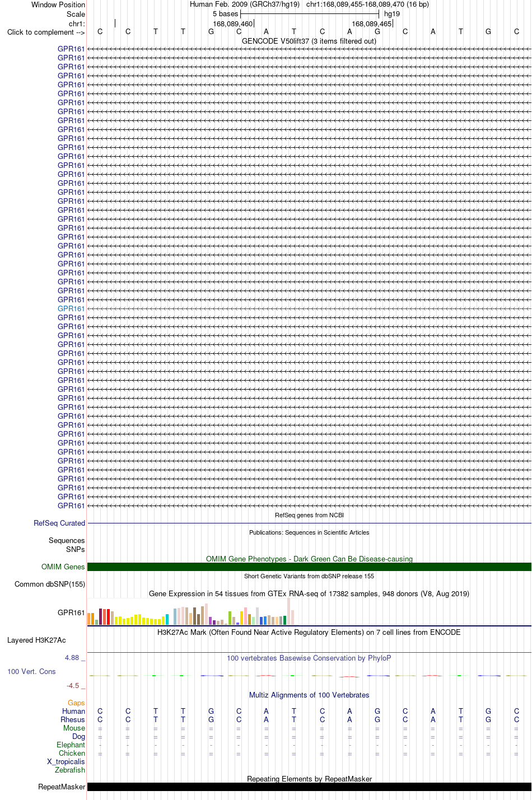Click the Rhesus species row label
Viewport: 532px width, 800px height.
pyautogui.click(x=73, y=719)
